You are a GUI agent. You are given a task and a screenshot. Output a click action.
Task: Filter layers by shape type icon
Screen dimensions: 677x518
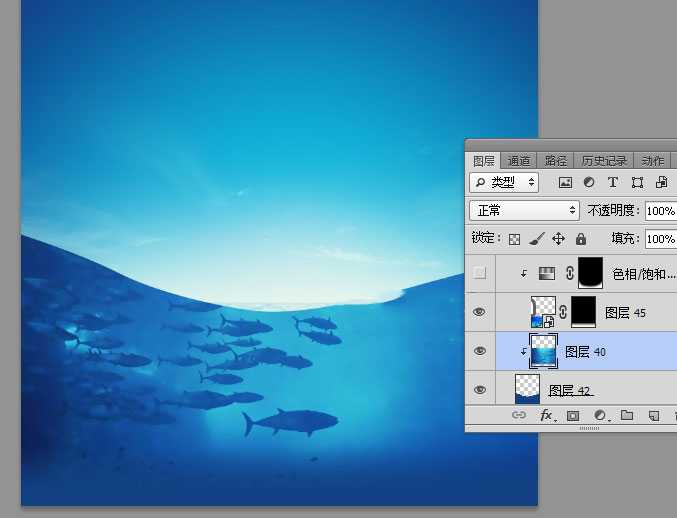(x=637, y=183)
